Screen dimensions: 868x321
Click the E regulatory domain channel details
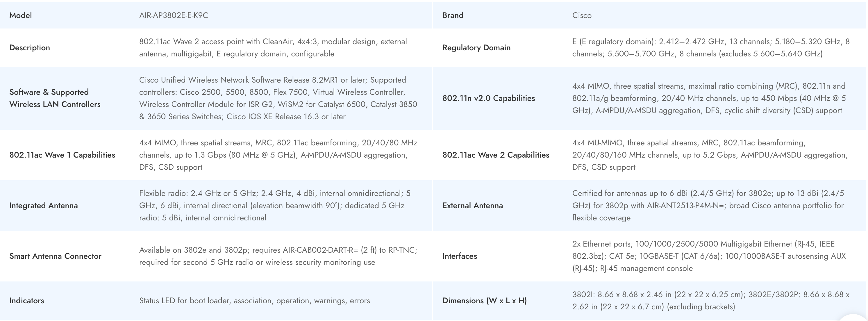711,48
